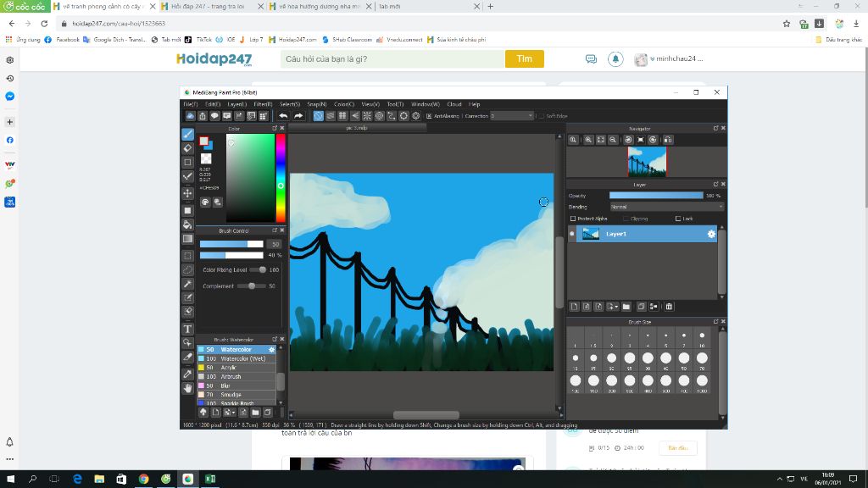This screenshot has height=488, width=868.
Task: Click the Layer Opacity bar
Action: 656,196
